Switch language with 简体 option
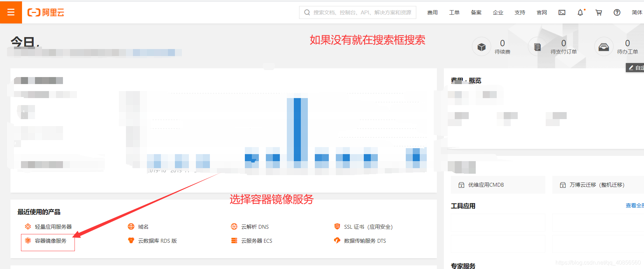 tap(637, 13)
